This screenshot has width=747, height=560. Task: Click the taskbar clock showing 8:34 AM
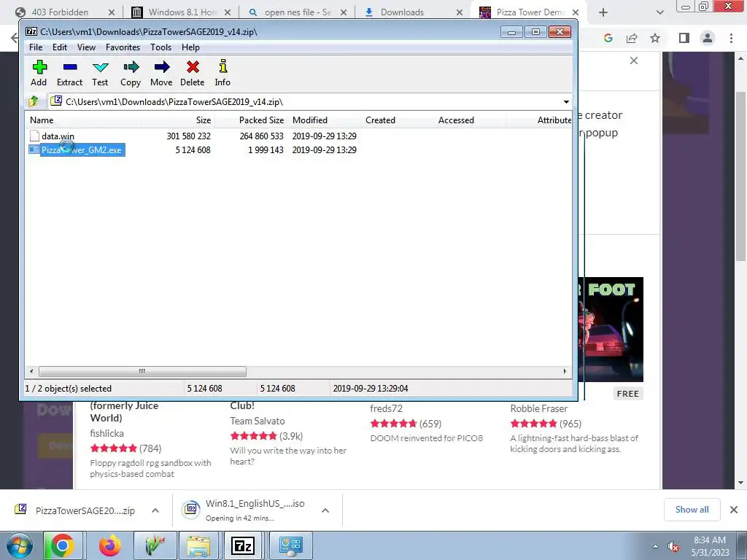pyautogui.click(x=710, y=546)
